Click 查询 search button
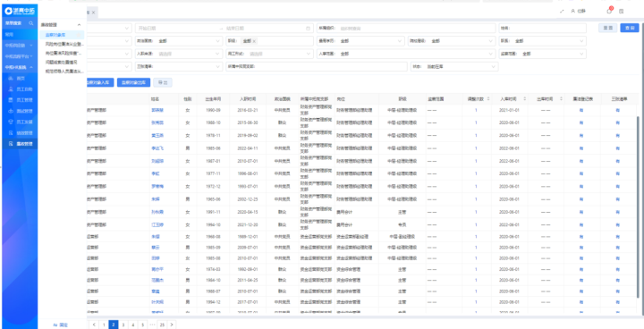 pyautogui.click(x=629, y=28)
